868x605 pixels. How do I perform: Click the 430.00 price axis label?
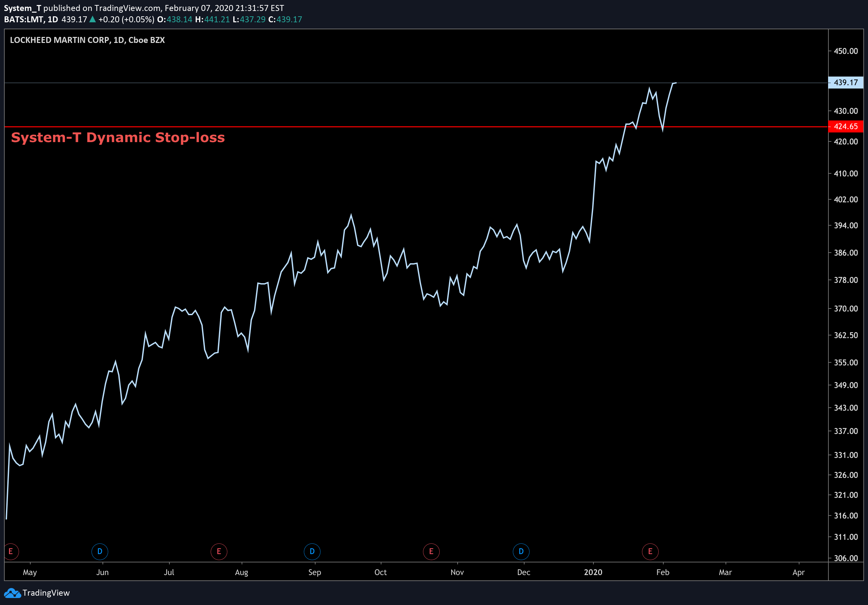coord(846,111)
